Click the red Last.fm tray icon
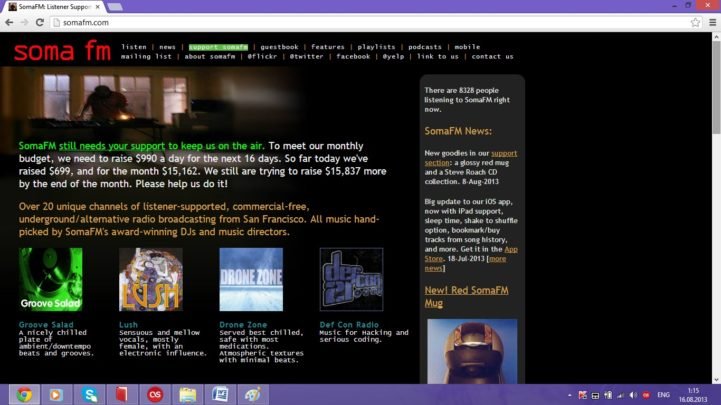This screenshot has width=721, height=405. coord(646,395)
